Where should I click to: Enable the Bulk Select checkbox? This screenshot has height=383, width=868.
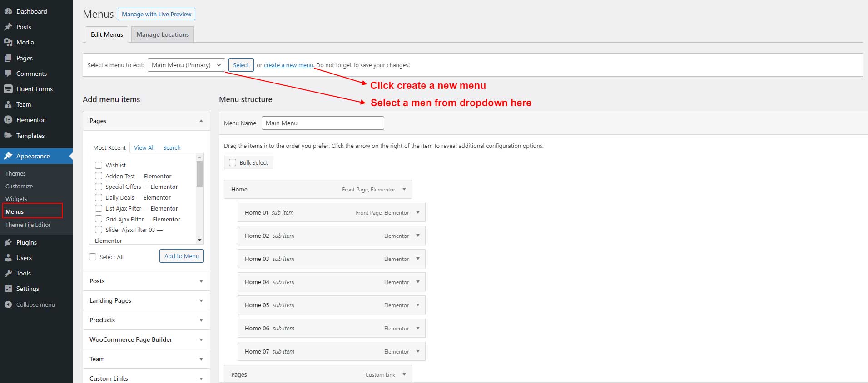(233, 162)
